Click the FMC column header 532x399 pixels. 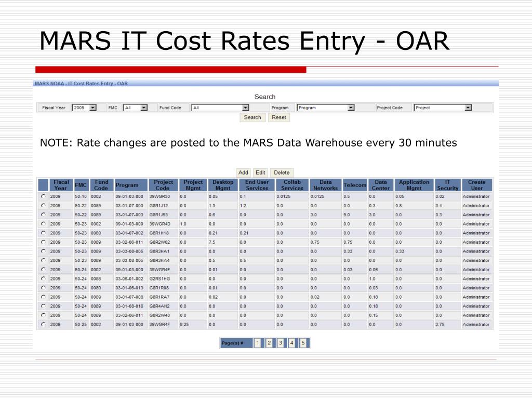[82, 185]
